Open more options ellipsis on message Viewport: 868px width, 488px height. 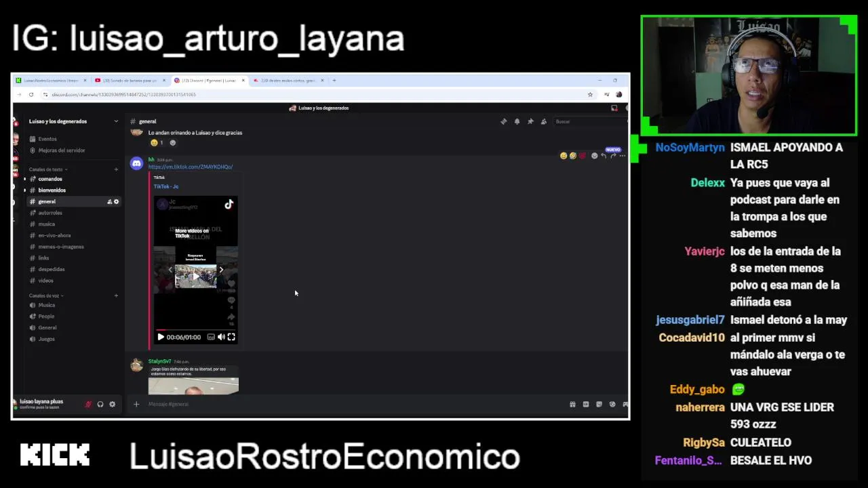(x=623, y=156)
